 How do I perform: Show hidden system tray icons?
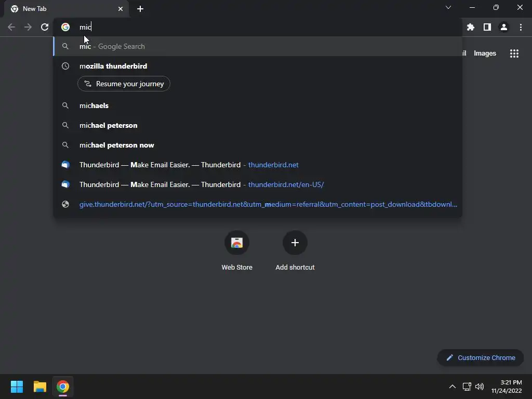453,387
